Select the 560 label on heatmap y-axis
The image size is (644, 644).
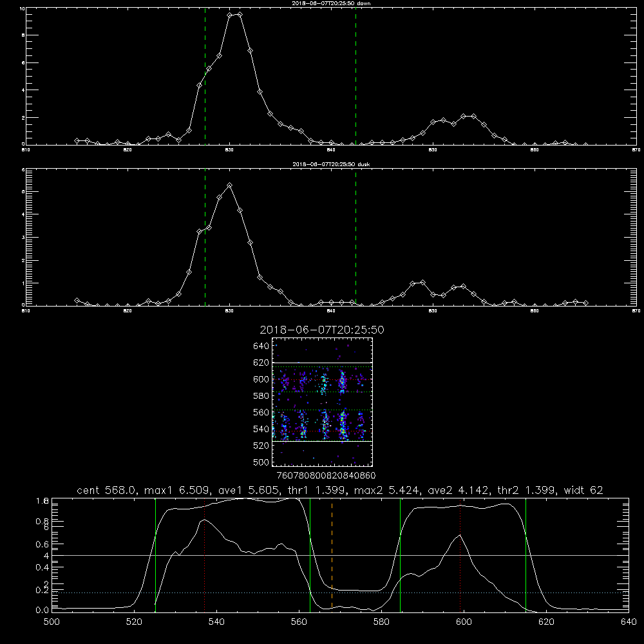click(261, 412)
